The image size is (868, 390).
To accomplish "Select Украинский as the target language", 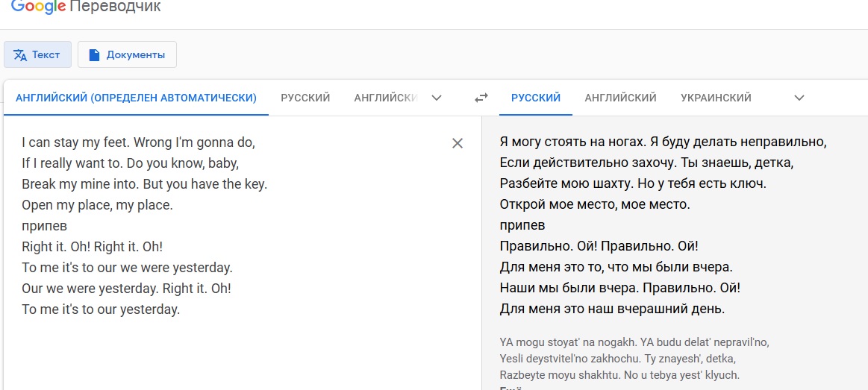I will tap(716, 98).
